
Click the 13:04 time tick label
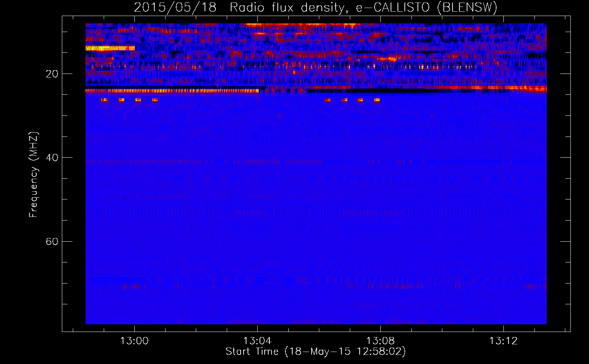pyautogui.click(x=257, y=341)
